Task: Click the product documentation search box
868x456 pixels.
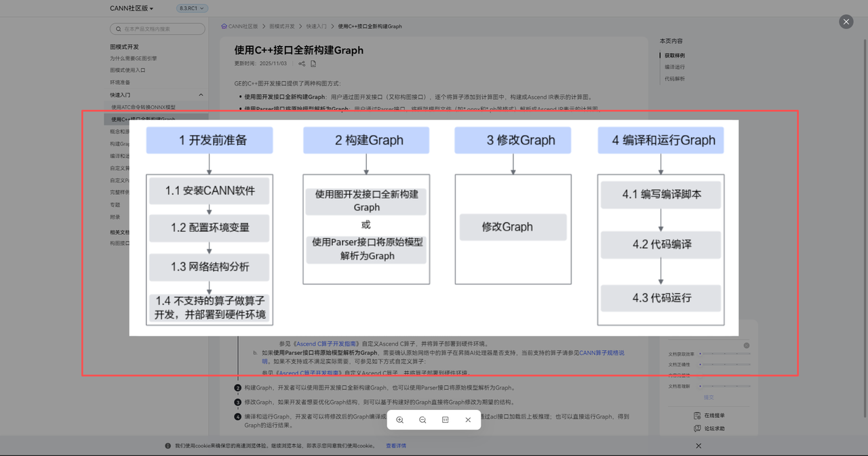Action: tap(157, 28)
